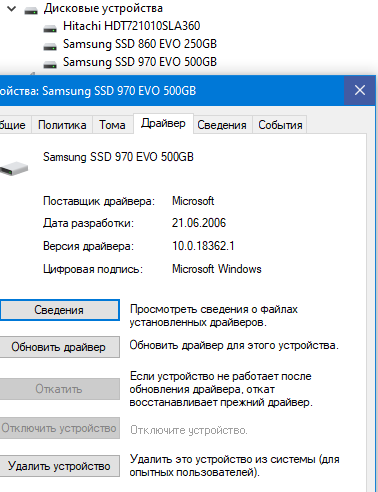Image resolution: width=378 pixels, height=492 pixels.
Task: Click the Удалить устройство button
Action: click(59, 466)
